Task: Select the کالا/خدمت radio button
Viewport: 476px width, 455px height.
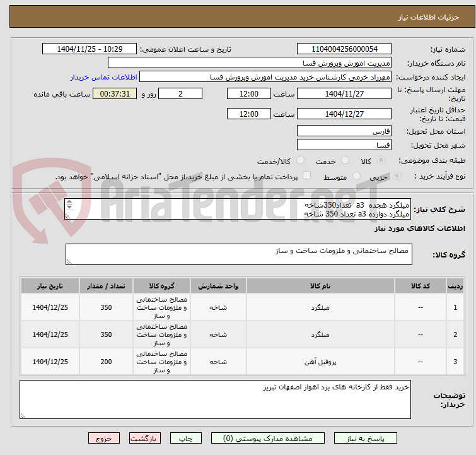Action: (300, 160)
